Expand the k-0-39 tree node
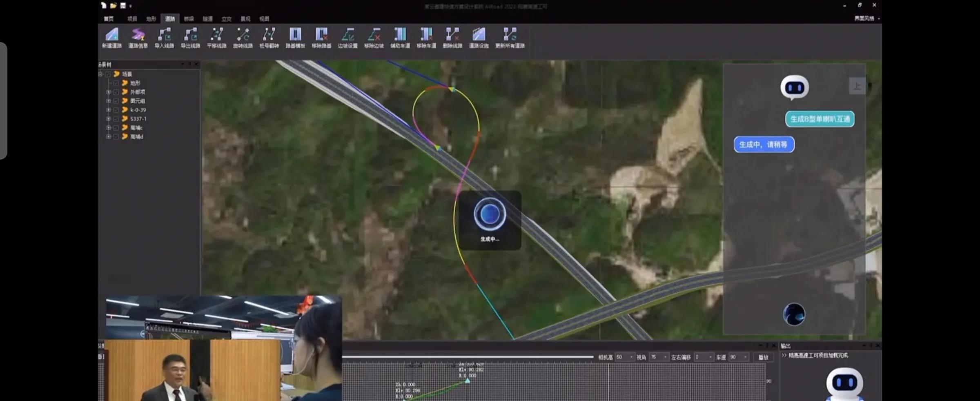The image size is (980, 401). point(109,110)
